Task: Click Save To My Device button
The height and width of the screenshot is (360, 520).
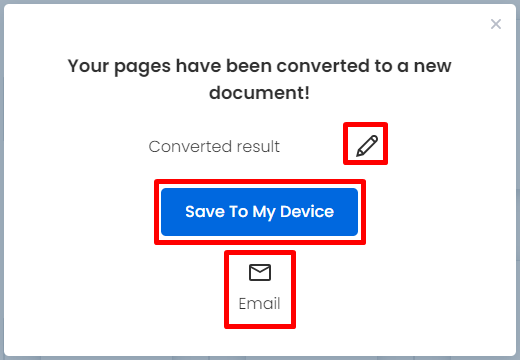Action: tap(259, 212)
